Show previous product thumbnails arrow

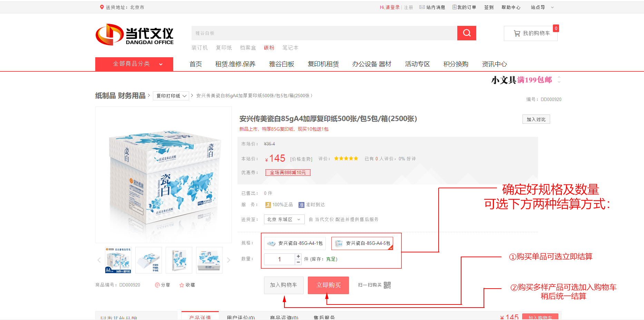pos(99,260)
